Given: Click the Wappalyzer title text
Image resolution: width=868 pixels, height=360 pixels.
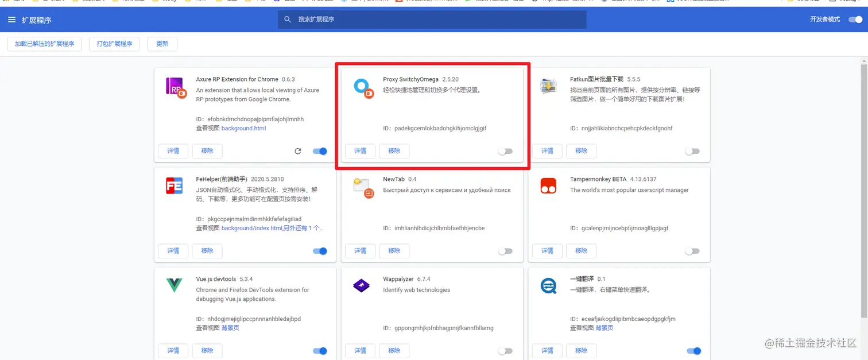Looking at the screenshot, I should click(398, 279).
